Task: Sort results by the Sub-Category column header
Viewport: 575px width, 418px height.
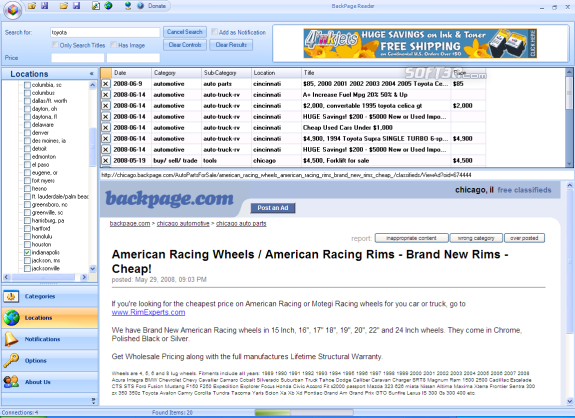Action: (226, 73)
